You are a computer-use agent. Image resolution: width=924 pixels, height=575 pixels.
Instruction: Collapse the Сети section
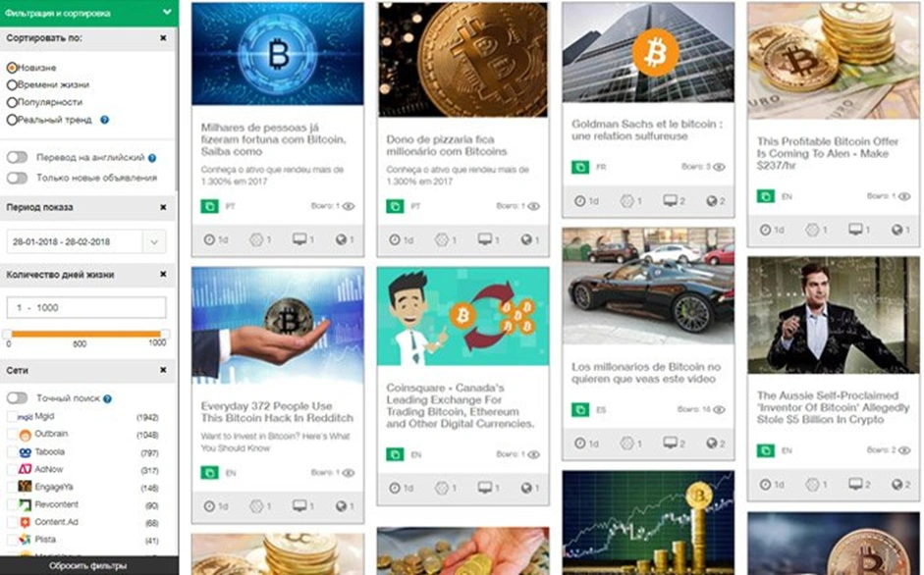tap(163, 370)
